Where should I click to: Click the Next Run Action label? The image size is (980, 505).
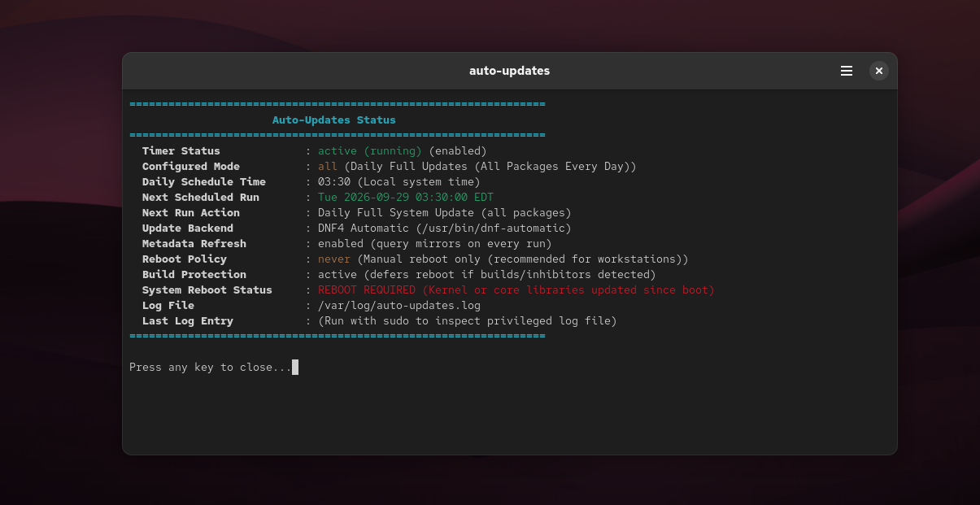tap(191, 212)
